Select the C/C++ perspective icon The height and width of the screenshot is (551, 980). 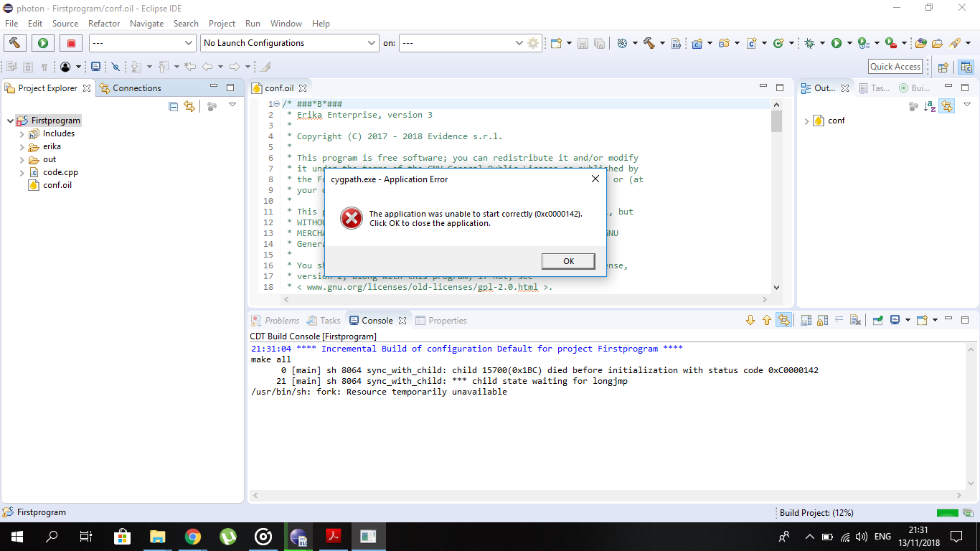(967, 67)
